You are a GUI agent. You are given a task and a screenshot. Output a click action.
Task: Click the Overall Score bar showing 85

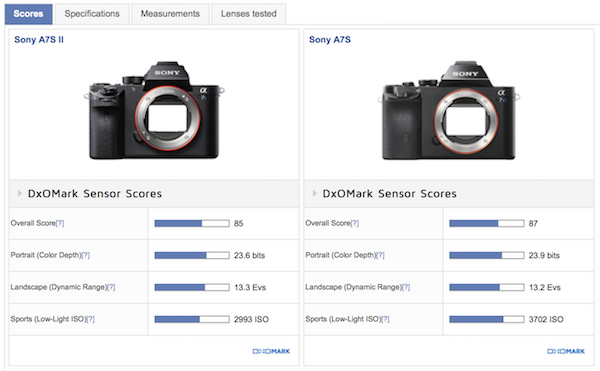tap(192, 223)
